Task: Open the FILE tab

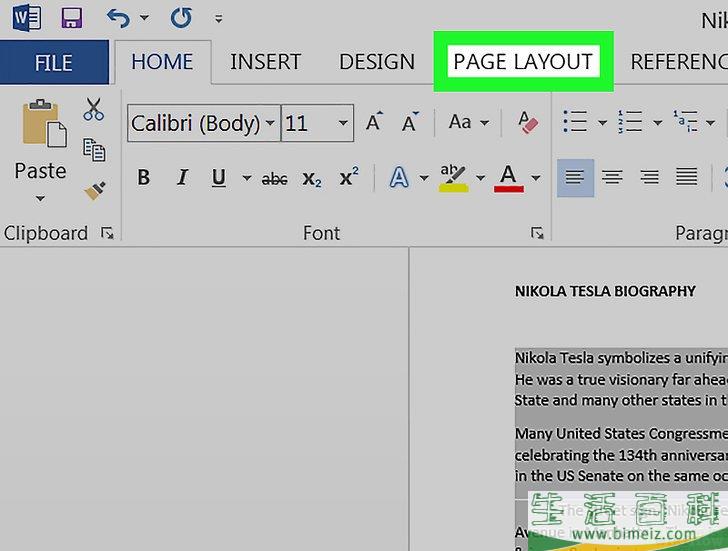Action: [54, 62]
